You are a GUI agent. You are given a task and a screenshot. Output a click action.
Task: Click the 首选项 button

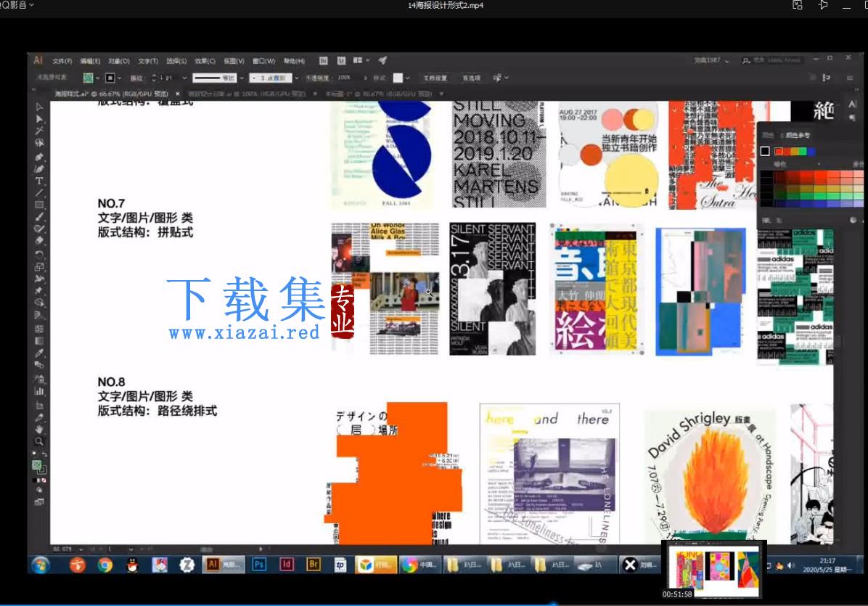click(472, 78)
